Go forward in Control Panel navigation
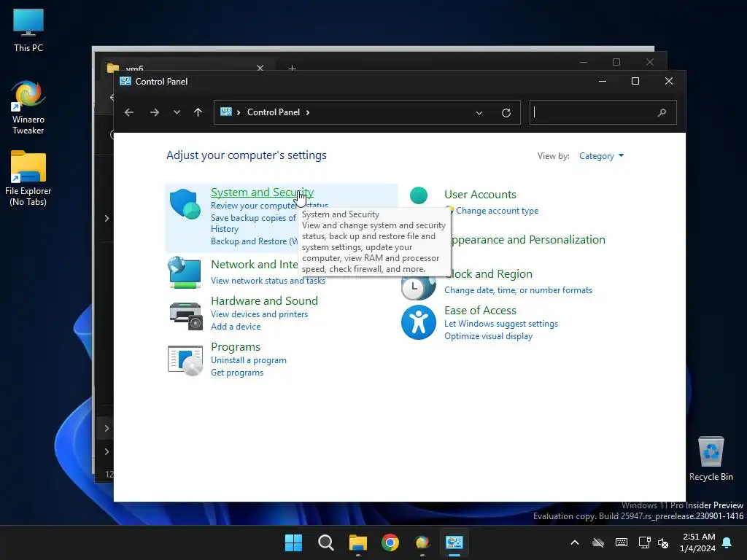The image size is (747, 560). point(155,112)
